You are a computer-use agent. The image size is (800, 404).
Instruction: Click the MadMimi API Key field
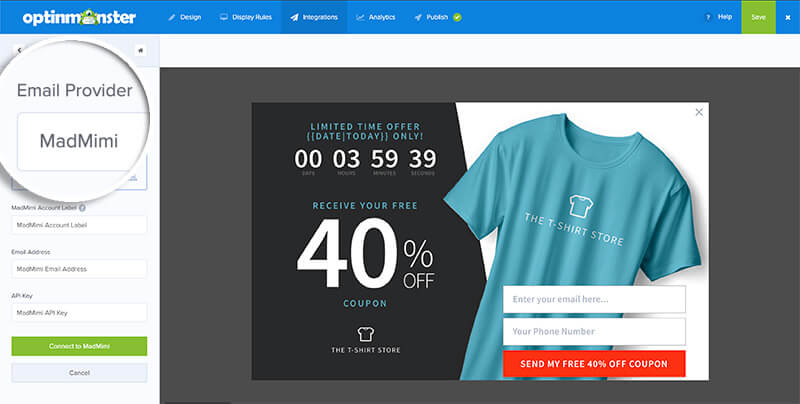[79, 313]
